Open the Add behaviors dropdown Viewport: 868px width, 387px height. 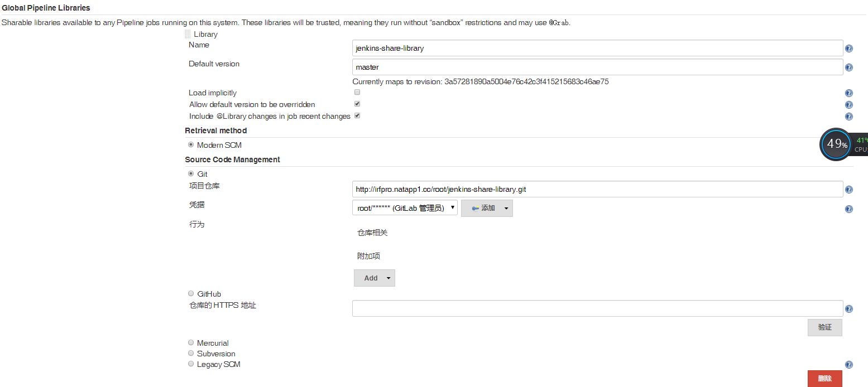point(375,278)
